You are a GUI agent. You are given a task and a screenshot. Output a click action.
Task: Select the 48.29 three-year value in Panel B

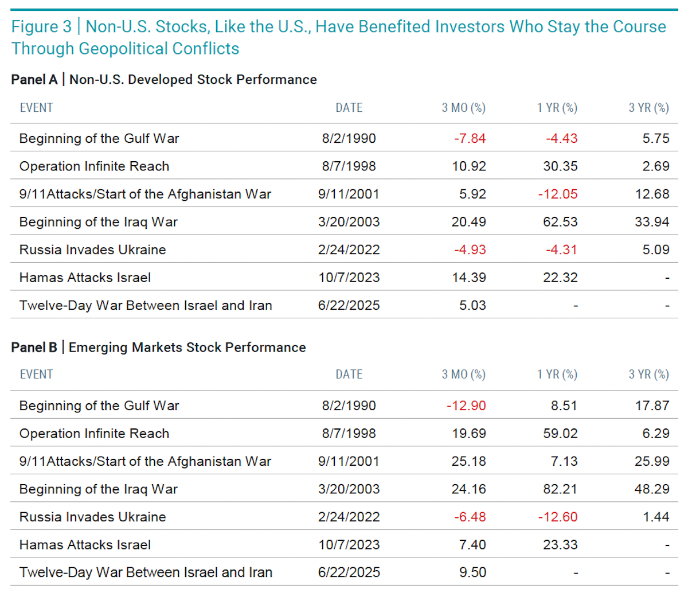(652, 489)
